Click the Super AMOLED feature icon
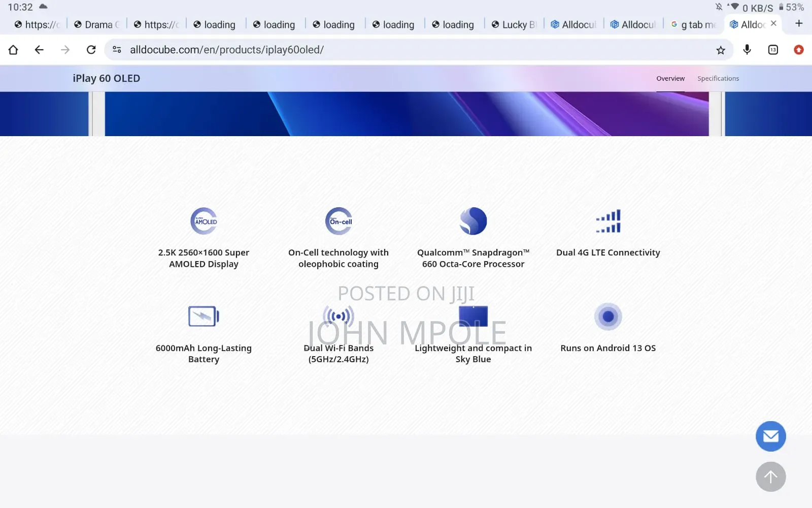This screenshot has width=812, height=508. point(204,221)
